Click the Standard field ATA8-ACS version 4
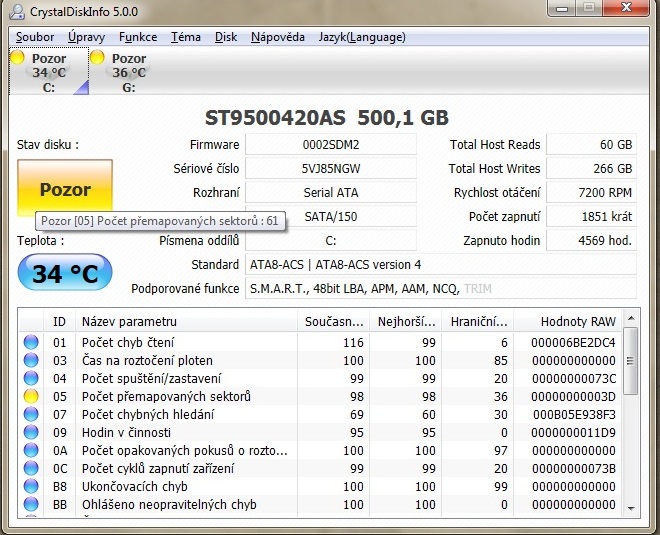The image size is (660, 535). point(441,265)
